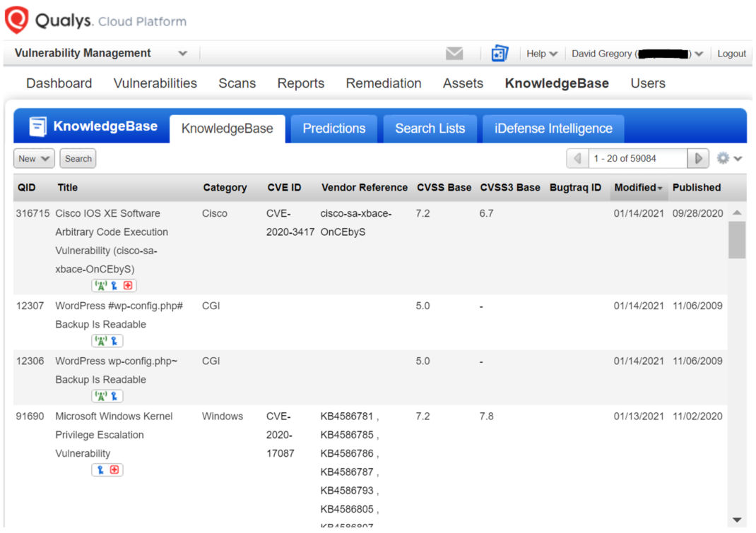Click the scrollbar up arrow of the list
The image size is (756, 533).
pos(737,212)
